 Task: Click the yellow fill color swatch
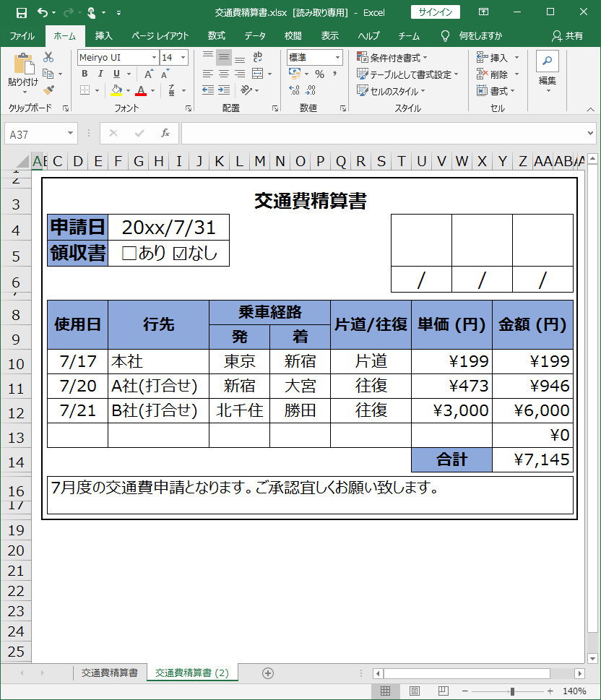click(x=116, y=90)
